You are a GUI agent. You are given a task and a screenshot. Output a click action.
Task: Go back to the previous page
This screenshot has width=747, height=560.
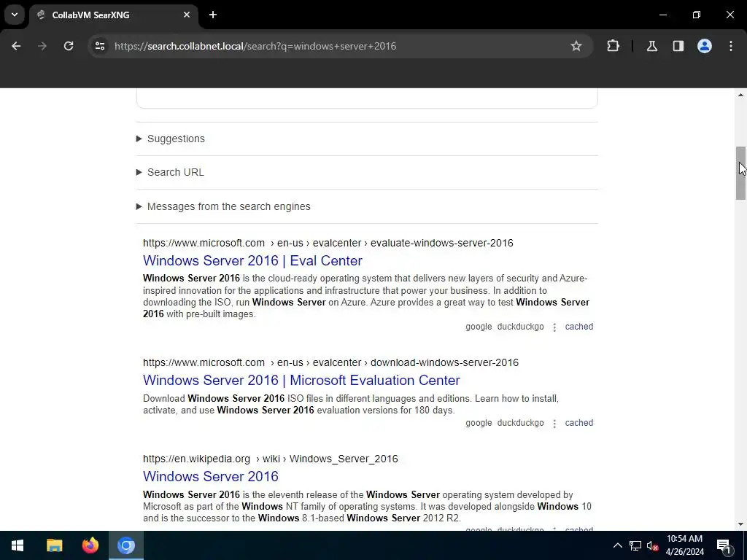click(16, 46)
